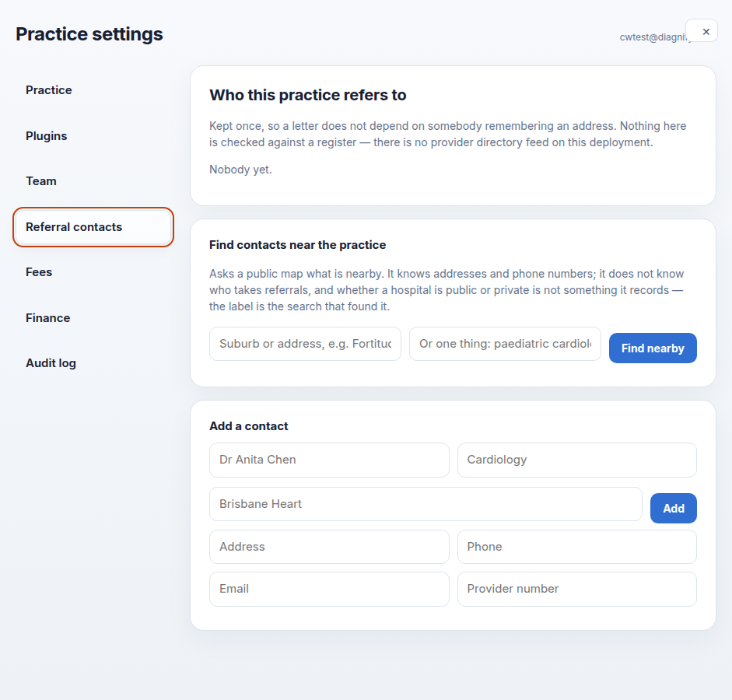
Task: Click the Find nearby button
Action: click(x=653, y=348)
